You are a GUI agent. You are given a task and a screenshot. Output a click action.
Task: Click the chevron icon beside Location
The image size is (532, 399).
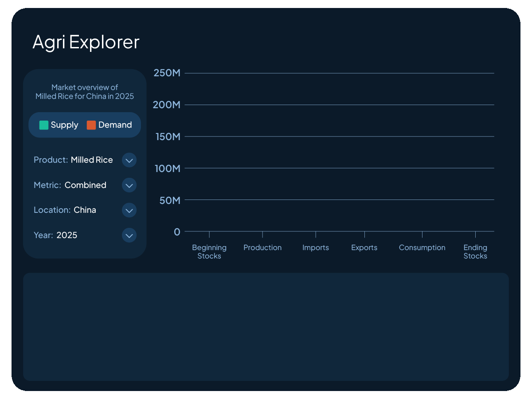(129, 210)
